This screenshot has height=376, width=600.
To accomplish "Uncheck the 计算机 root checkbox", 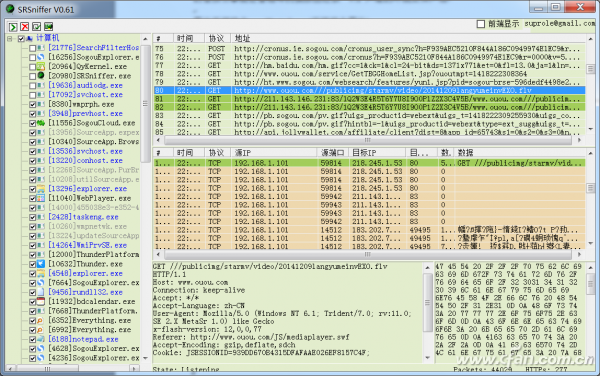I will pyautogui.click(x=21, y=38).
